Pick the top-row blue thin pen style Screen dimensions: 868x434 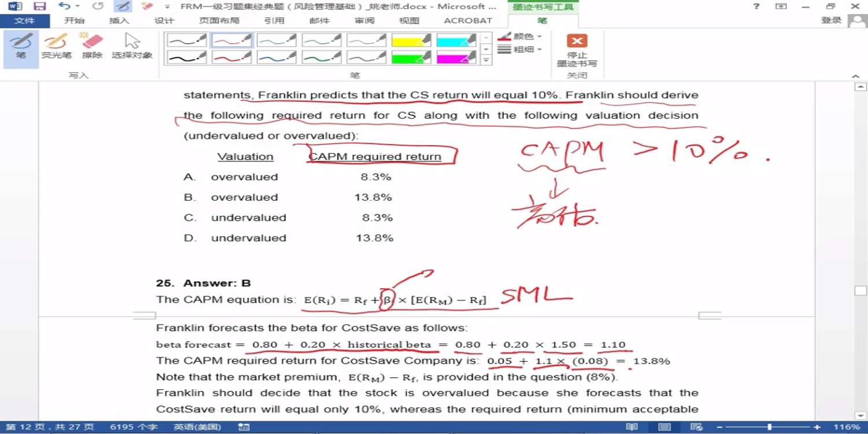pyautogui.click(x=277, y=40)
